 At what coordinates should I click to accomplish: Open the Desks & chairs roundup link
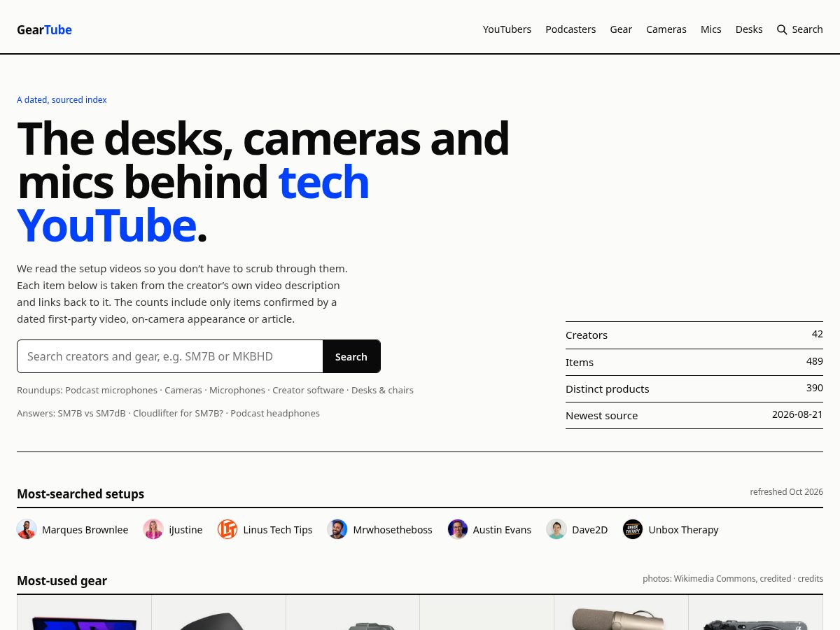tap(382, 390)
